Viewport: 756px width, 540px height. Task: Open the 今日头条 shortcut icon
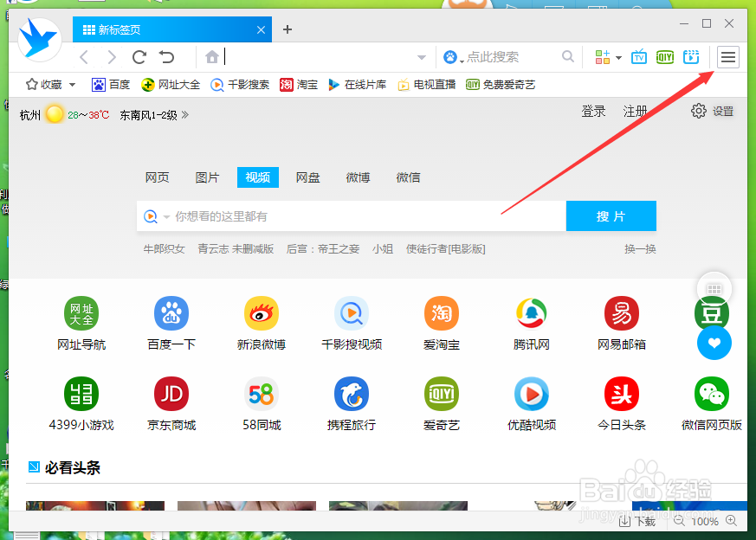(622, 394)
